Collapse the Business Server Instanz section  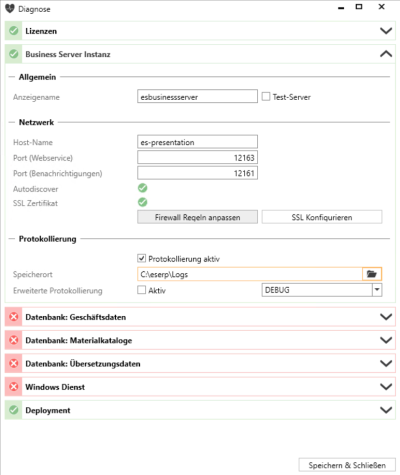point(386,54)
